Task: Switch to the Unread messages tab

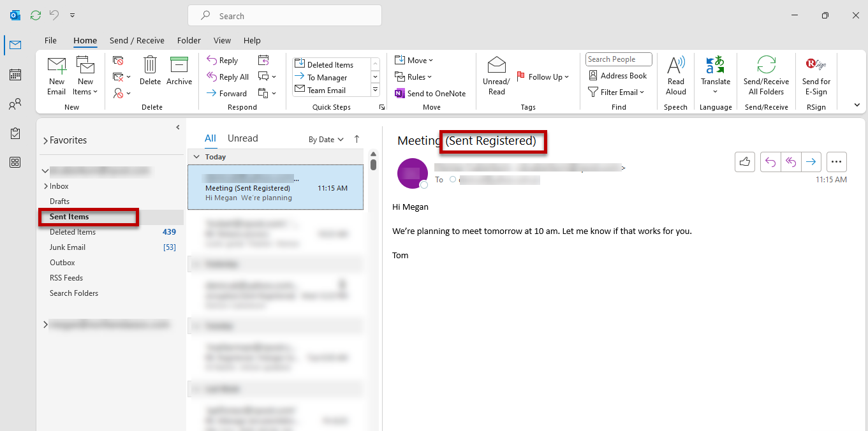Action: (242, 138)
